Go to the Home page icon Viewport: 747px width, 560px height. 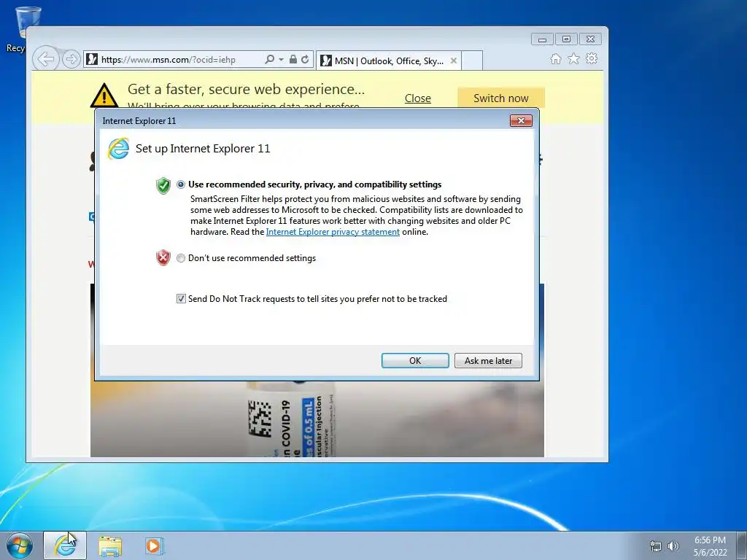(x=555, y=58)
